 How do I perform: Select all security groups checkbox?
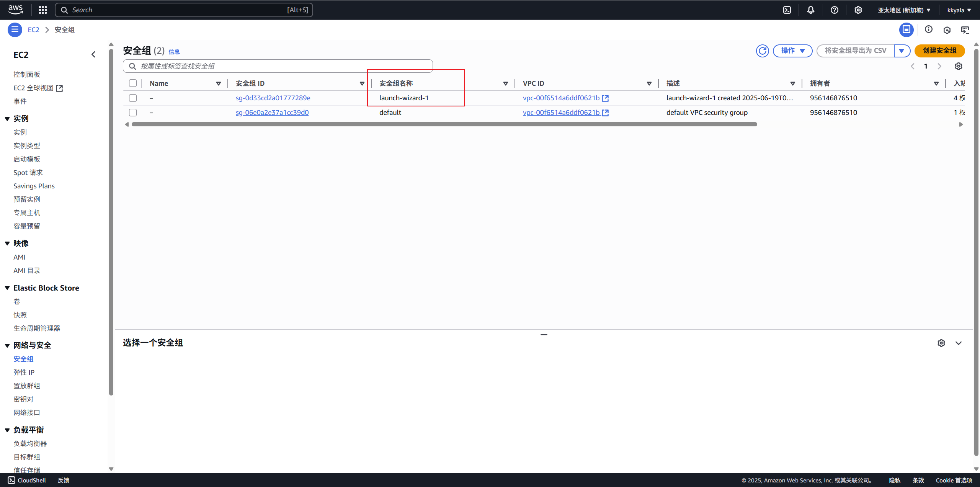point(133,83)
